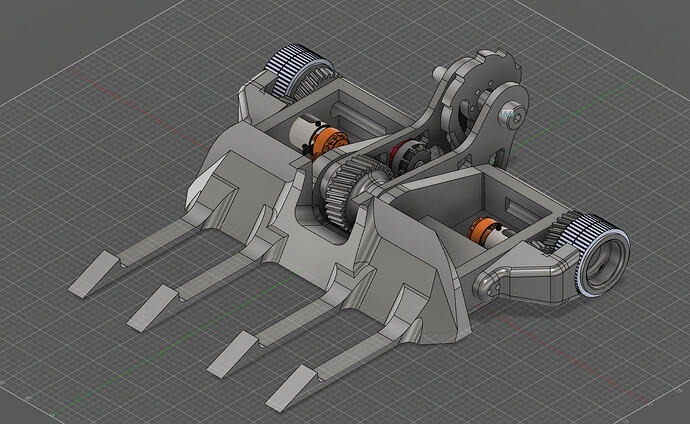690x424 pixels.
Task: Select the red weapon motor in center
Action: [404, 156]
